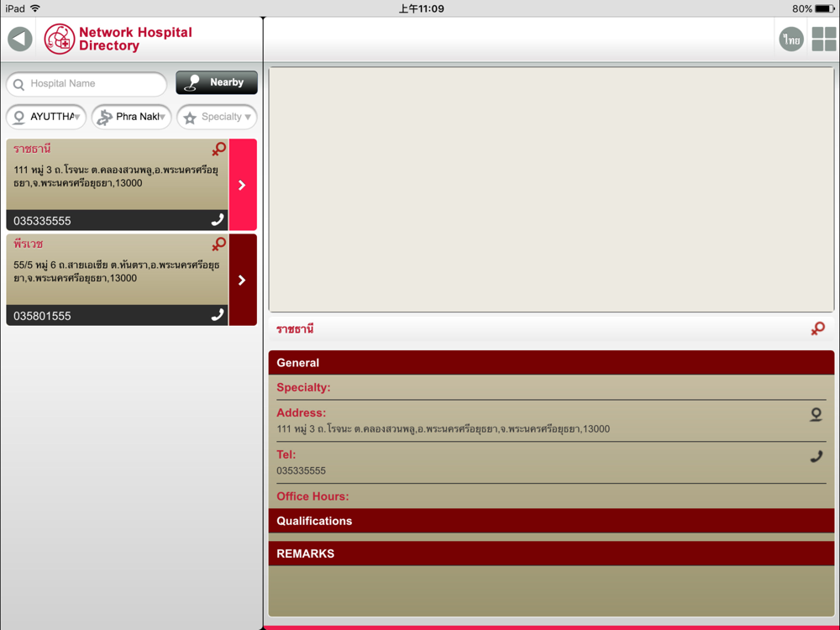Viewport: 840px width, 630px height.
Task: Open the Specialty filter dropdown
Action: point(217,117)
